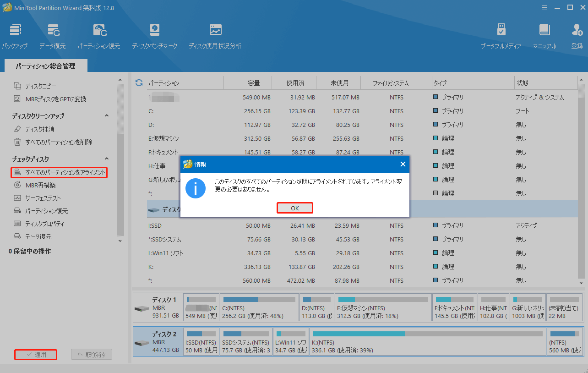Switch to パーティション総合管理 tab
Screen dimensions: 588x373
(45, 66)
